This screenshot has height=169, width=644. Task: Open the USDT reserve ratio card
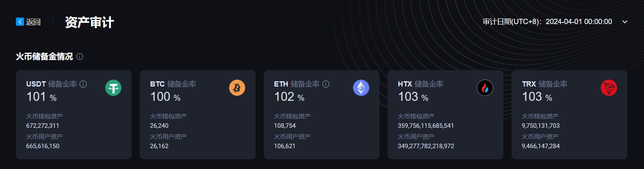(74, 115)
